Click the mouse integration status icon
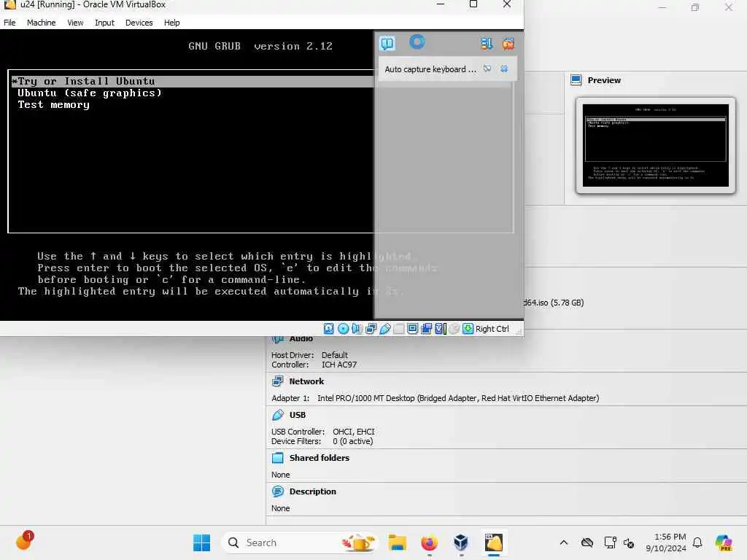The width and height of the screenshot is (747, 560). coord(454,329)
